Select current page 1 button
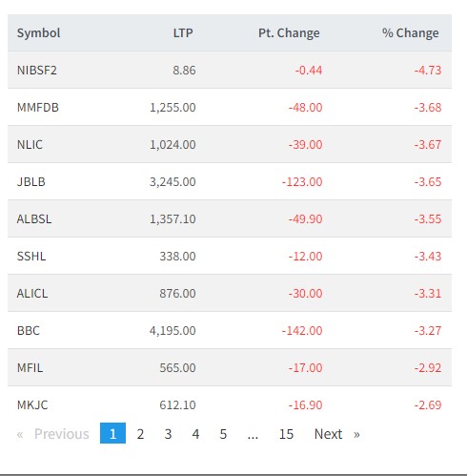 (112, 433)
